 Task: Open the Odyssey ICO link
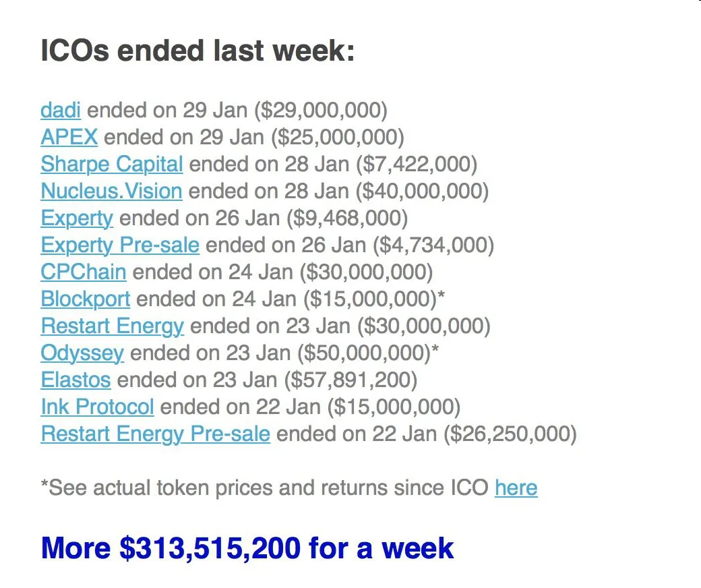[82, 353]
